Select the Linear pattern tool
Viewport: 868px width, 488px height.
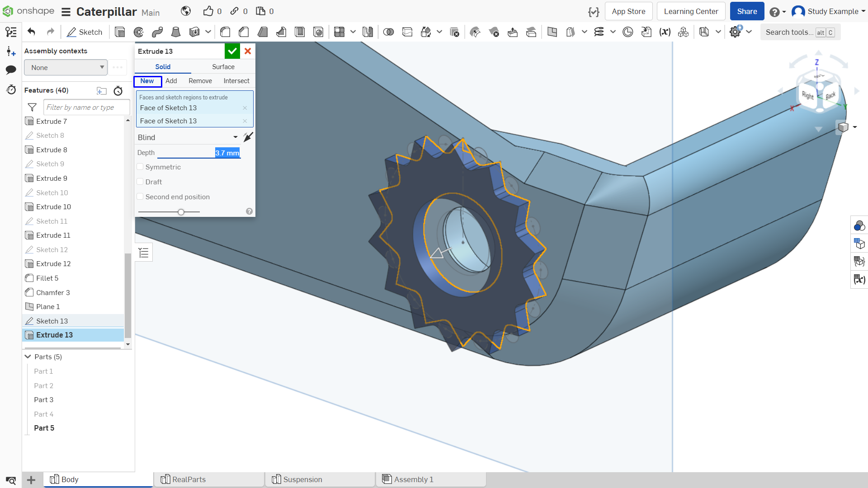tap(340, 32)
